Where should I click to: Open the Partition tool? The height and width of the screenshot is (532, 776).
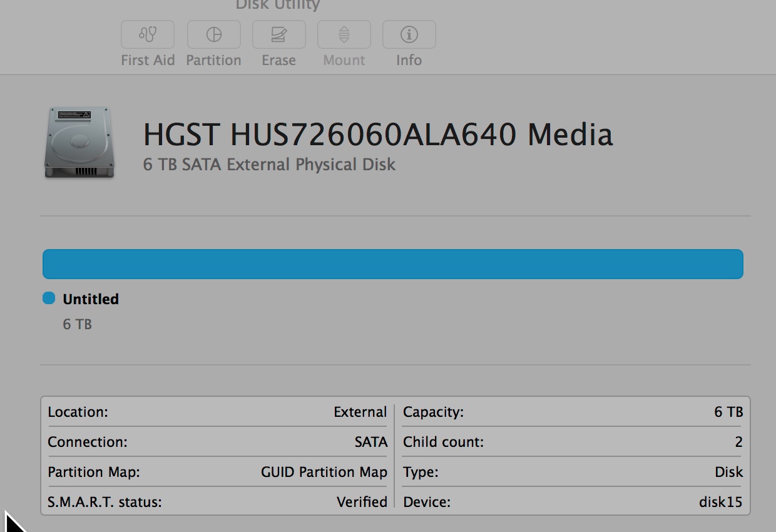tap(214, 34)
